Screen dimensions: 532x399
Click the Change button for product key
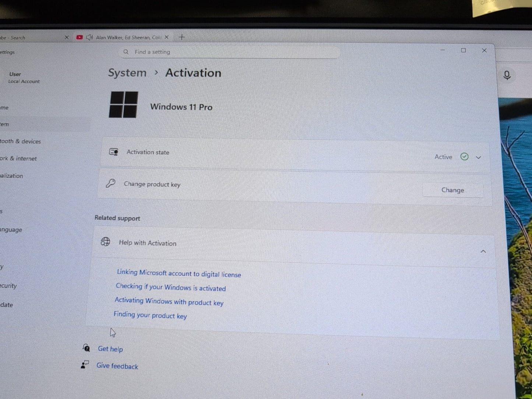pyautogui.click(x=452, y=190)
